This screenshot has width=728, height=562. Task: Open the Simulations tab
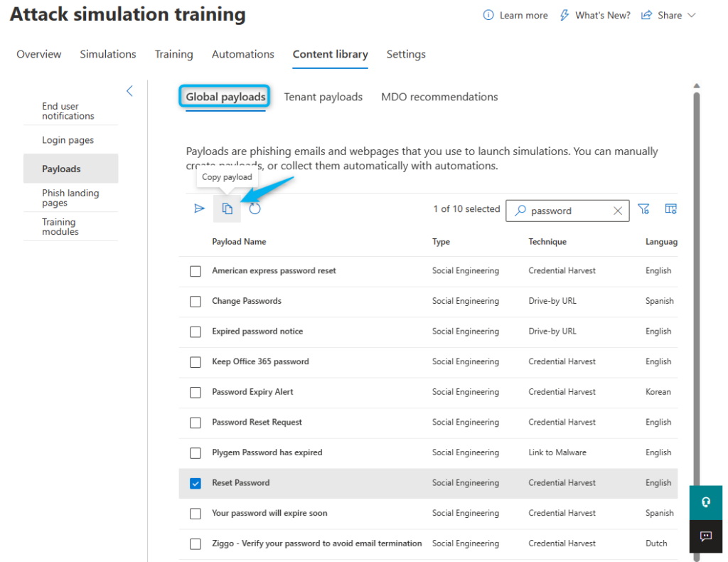[108, 54]
